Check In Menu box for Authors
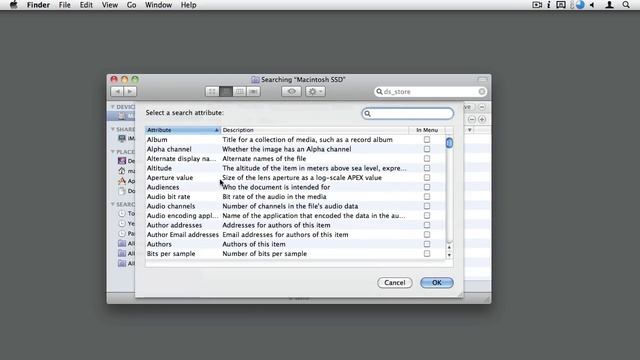640x360 pixels. (x=427, y=244)
